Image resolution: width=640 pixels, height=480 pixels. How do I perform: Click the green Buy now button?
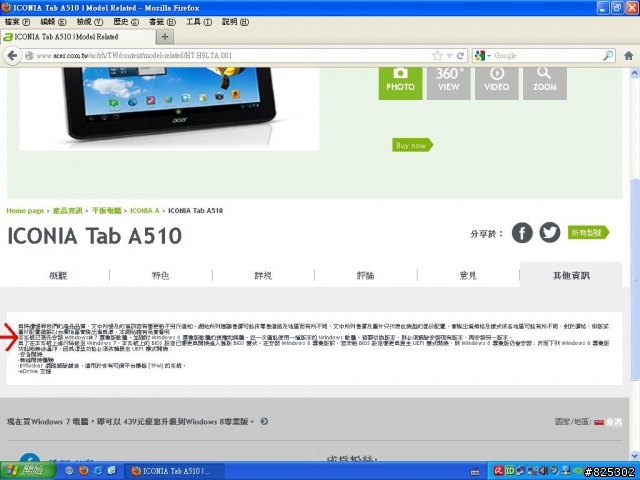(412, 145)
